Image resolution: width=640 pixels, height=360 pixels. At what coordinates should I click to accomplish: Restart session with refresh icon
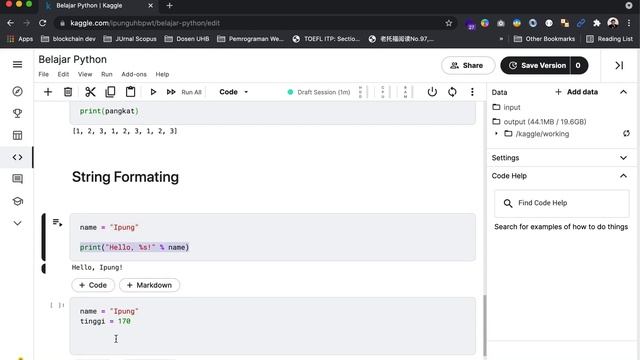pyautogui.click(x=452, y=92)
